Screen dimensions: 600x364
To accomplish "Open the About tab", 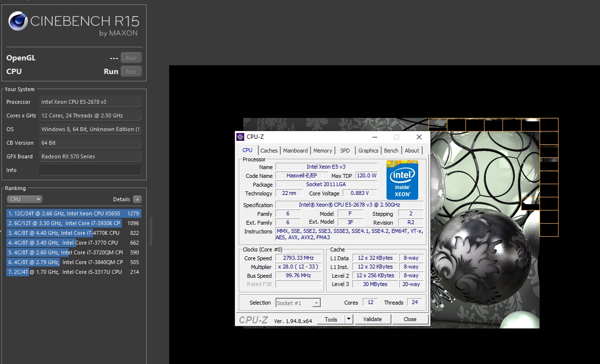I will pos(412,151).
